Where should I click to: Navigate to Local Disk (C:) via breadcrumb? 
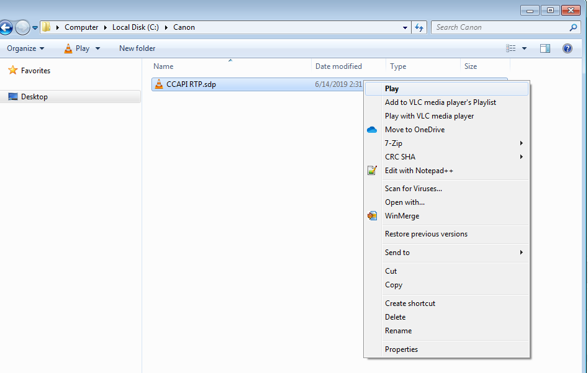point(135,27)
